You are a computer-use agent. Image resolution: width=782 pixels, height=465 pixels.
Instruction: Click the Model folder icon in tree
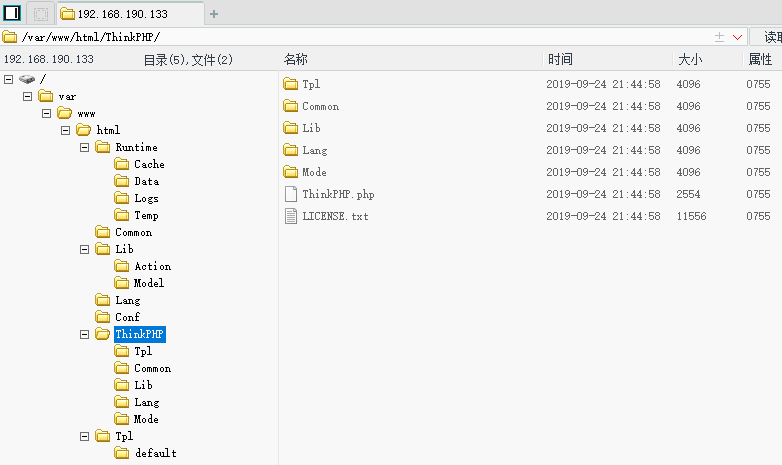pyautogui.click(x=122, y=282)
